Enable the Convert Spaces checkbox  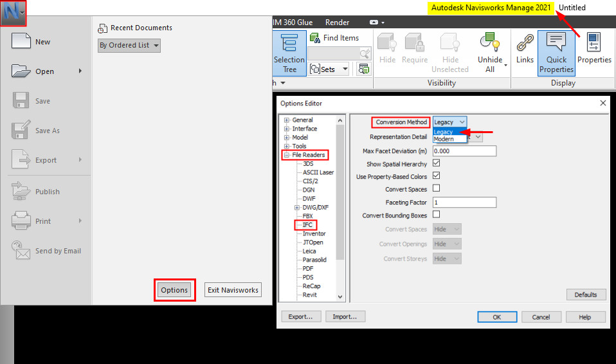tap(436, 188)
